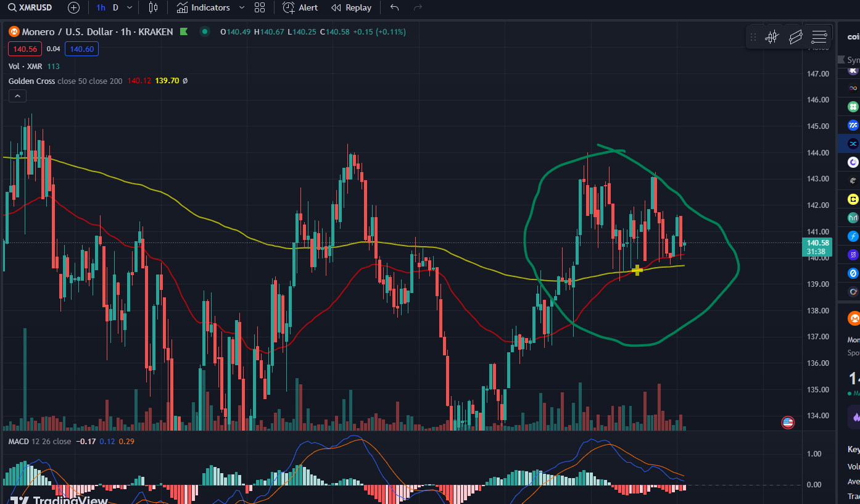
Task: Select the parallel channel drawing tool
Action: click(795, 37)
